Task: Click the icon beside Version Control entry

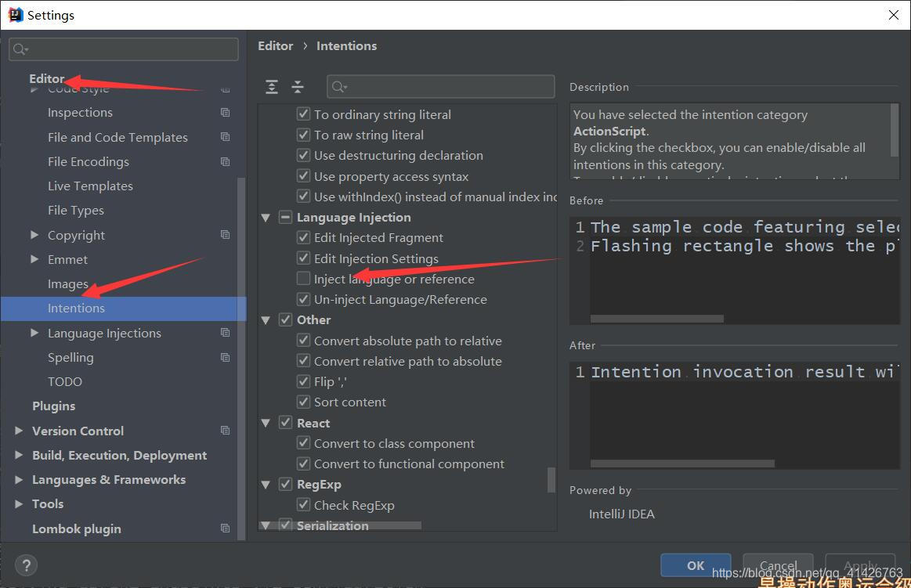Action: 225,430
